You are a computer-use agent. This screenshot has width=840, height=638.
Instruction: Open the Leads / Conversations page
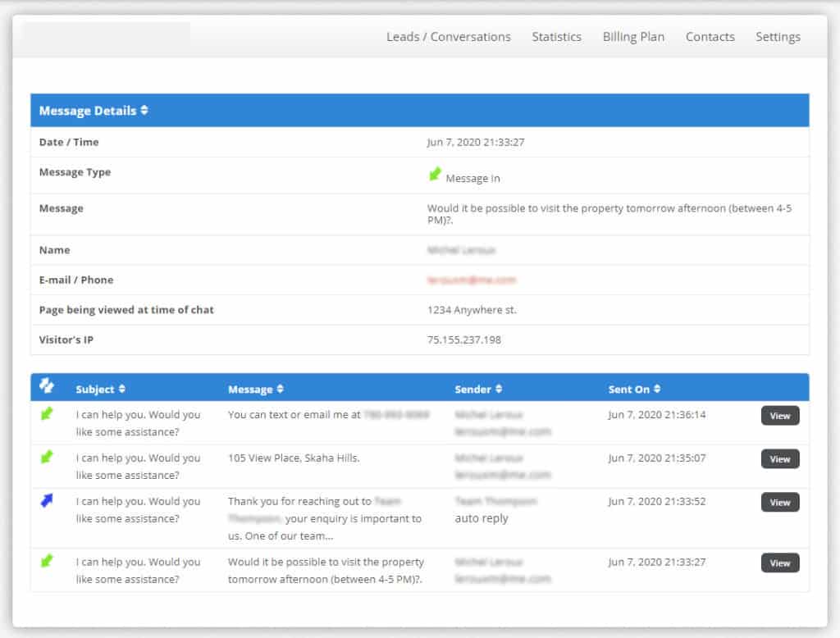(449, 36)
